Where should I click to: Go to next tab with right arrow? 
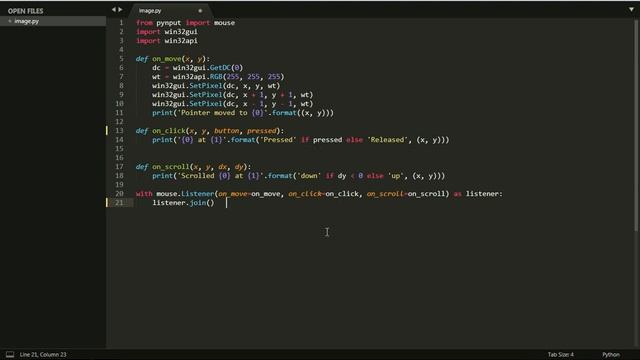click(120, 9)
